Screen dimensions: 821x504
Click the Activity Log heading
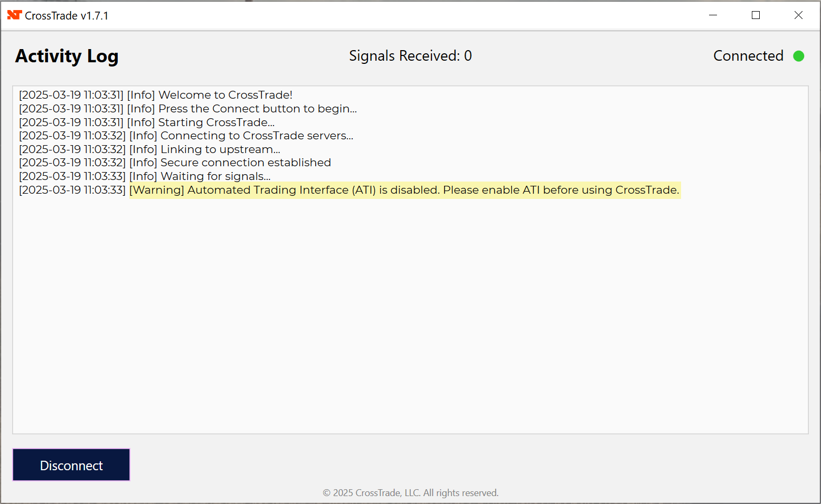pos(67,56)
